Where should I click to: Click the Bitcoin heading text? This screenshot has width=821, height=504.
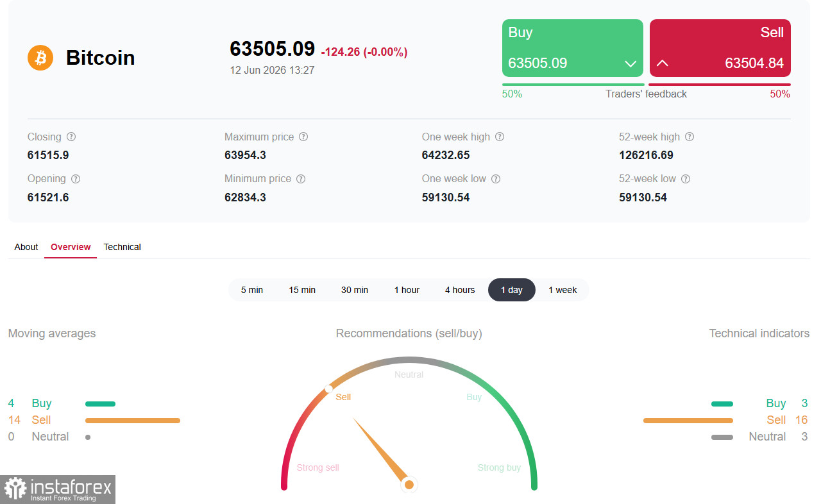101,58
